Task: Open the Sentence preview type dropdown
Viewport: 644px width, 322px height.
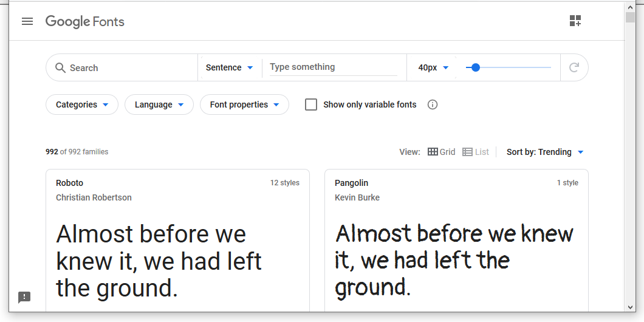Action: pos(230,67)
